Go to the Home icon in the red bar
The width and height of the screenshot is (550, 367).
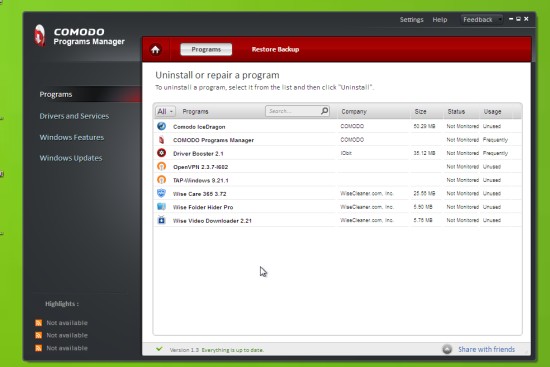[156, 50]
